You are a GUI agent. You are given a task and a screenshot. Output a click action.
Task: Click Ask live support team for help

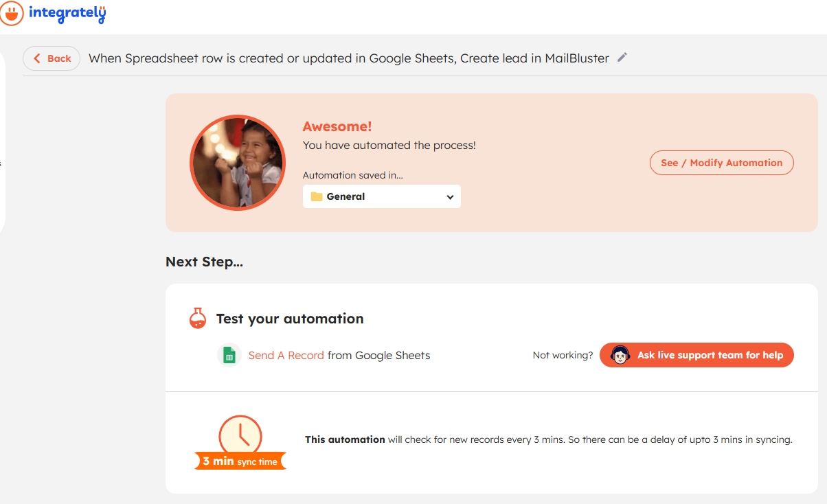point(696,355)
